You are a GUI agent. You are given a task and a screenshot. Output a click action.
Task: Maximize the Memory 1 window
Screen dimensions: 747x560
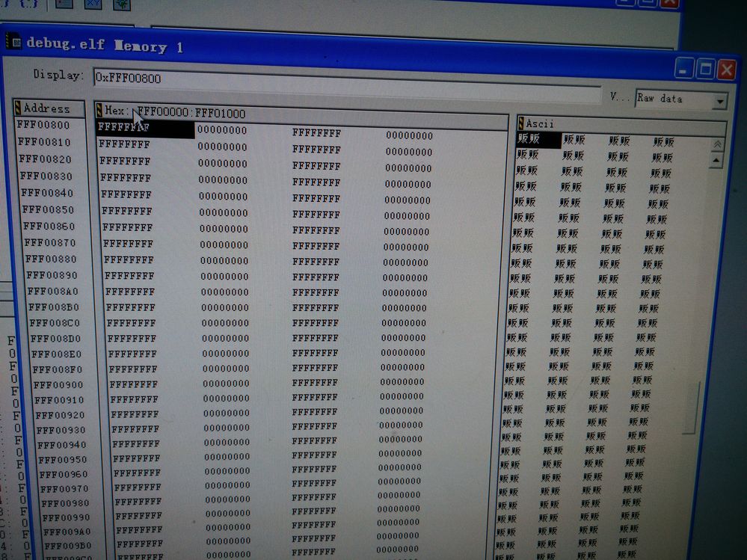704,70
